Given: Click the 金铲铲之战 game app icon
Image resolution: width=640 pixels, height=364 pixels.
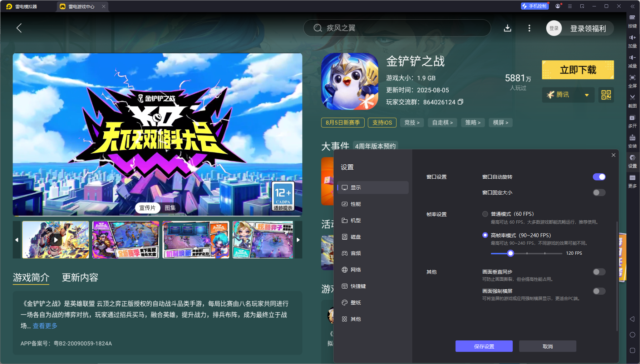Looking at the screenshot, I should (x=349, y=81).
